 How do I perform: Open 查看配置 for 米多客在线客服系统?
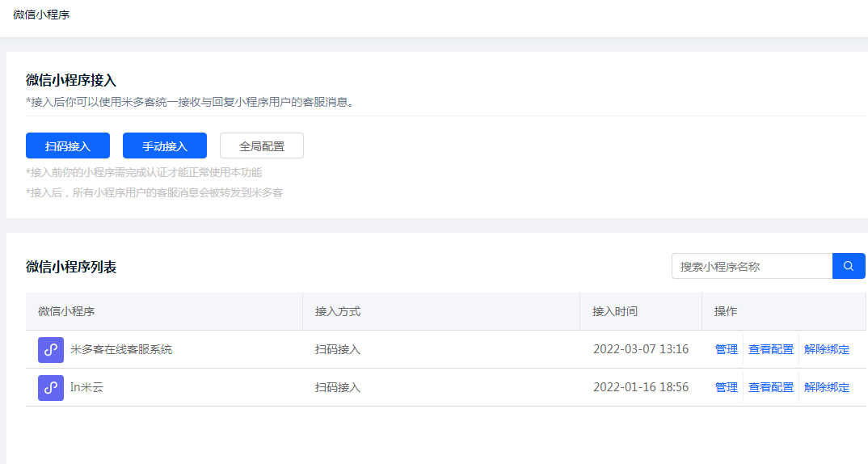(x=770, y=349)
